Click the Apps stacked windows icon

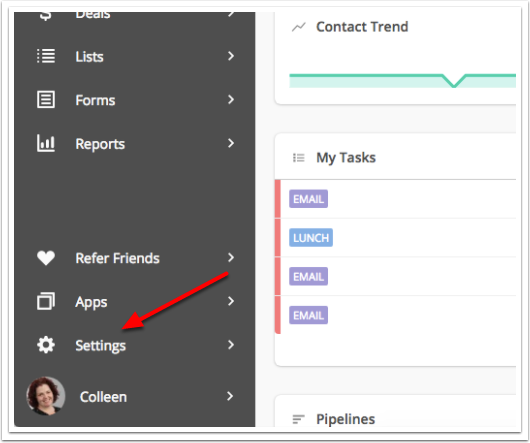pyautogui.click(x=46, y=301)
